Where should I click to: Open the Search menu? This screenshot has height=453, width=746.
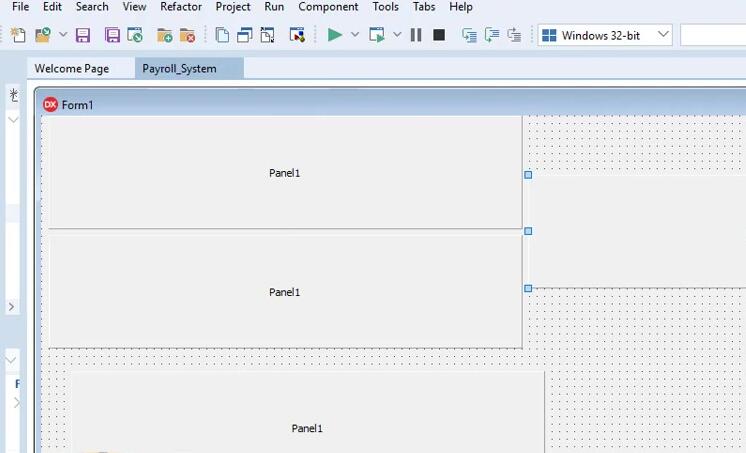[92, 7]
